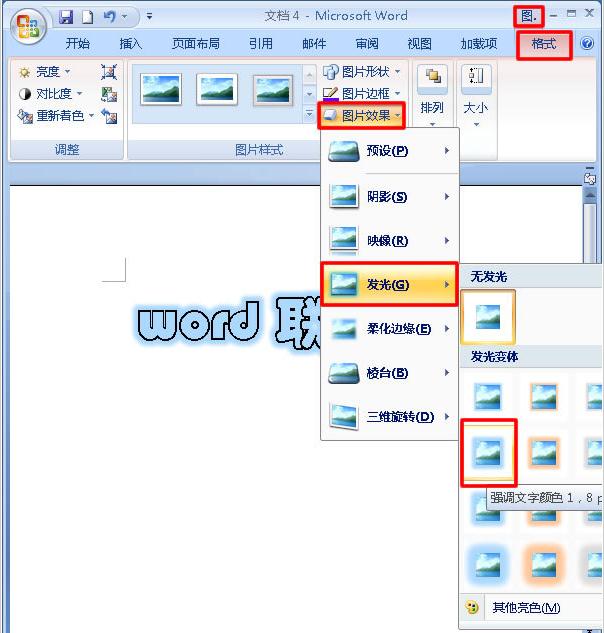Open 柔化边缘(E) soft edges submenu
The height and width of the screenshot is (633, 604).
390,329
